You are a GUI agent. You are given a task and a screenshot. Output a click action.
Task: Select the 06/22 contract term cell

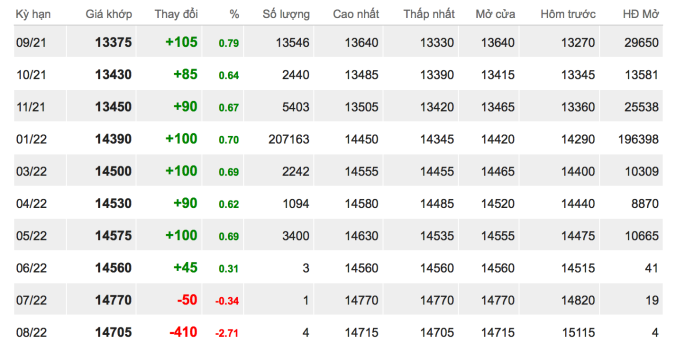coord(31,268)
